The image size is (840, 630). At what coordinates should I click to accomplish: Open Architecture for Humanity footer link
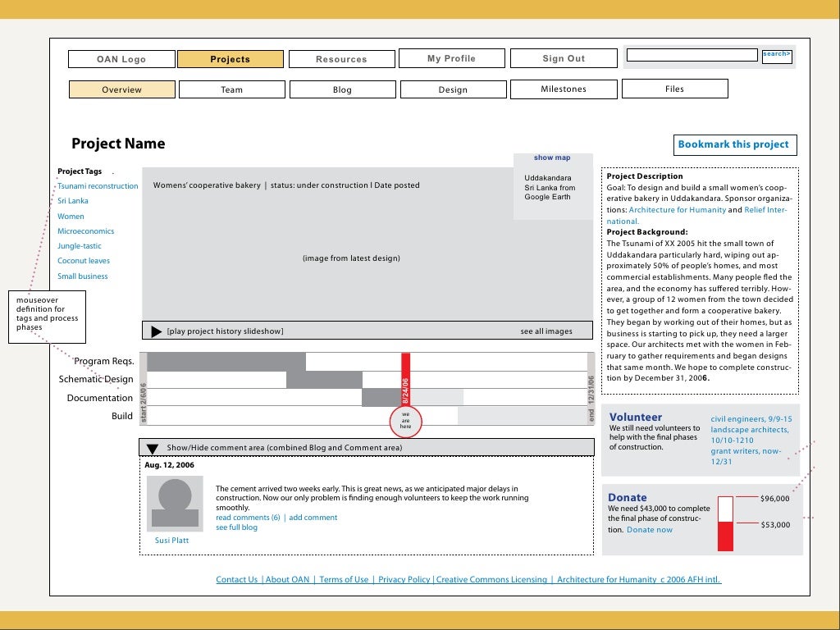(606, 580)
